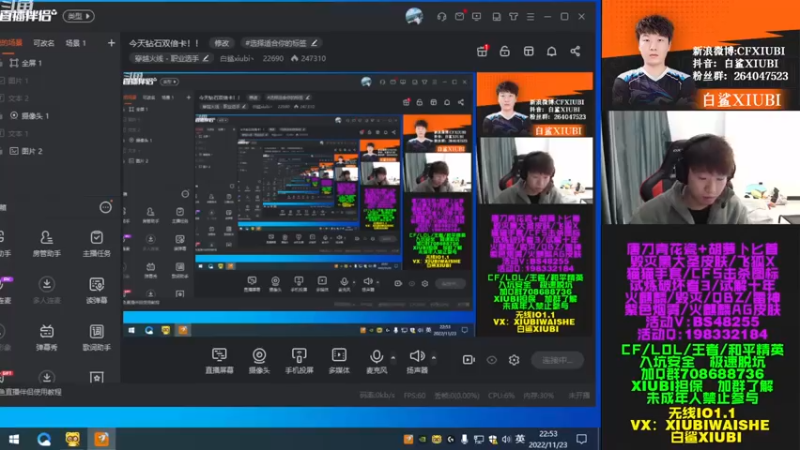Open the 多人连麦 multi-user mic tool

[46, 290]
